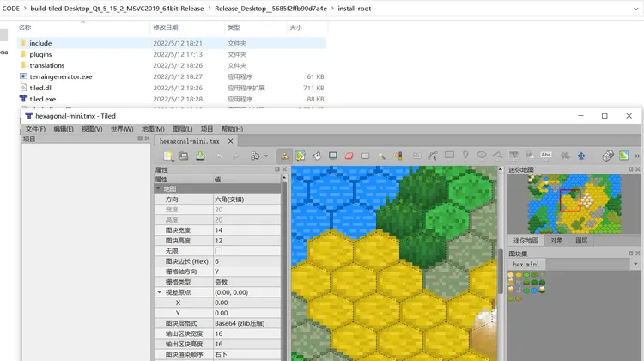Select tiled.exe in Explorer file list
Screen dimensions: 644x361
coord(43,99)
